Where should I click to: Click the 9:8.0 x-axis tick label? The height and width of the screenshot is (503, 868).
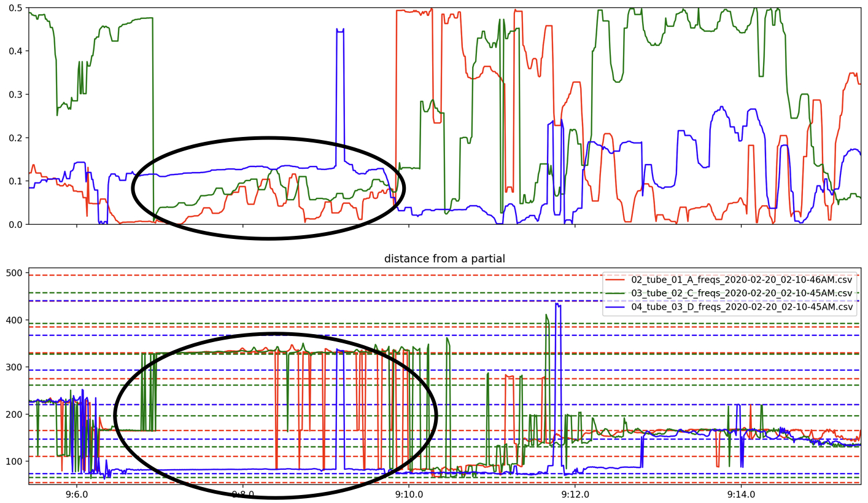(243, 494)
